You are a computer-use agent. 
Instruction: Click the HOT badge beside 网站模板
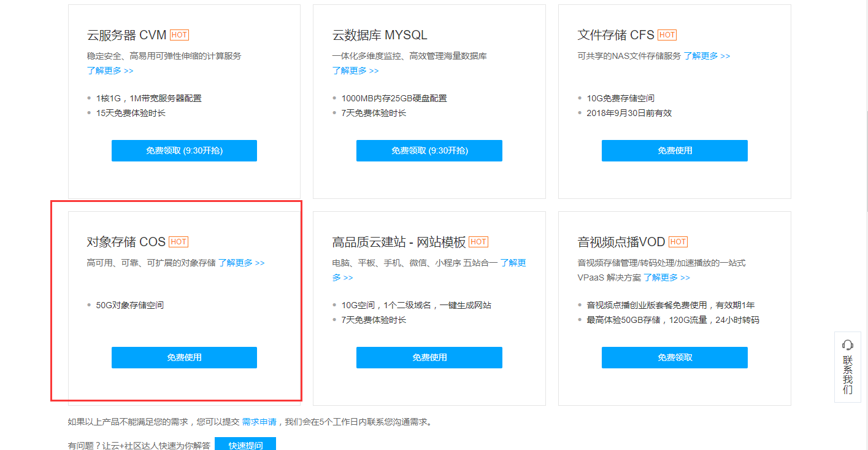[x=478, y=242]
